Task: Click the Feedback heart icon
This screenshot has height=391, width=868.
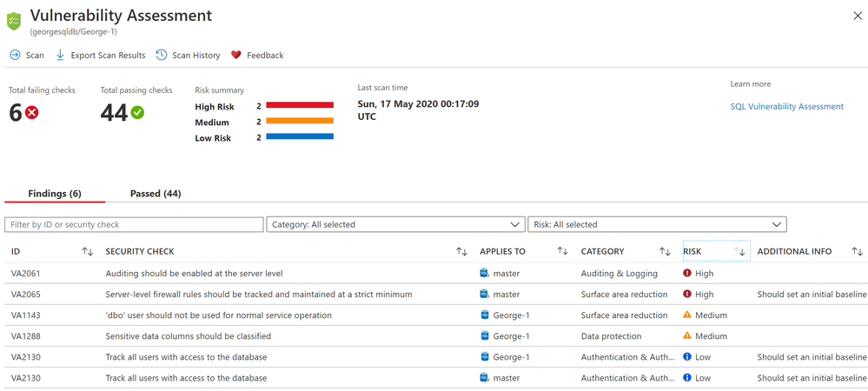Action: click(x=236, y=56)
